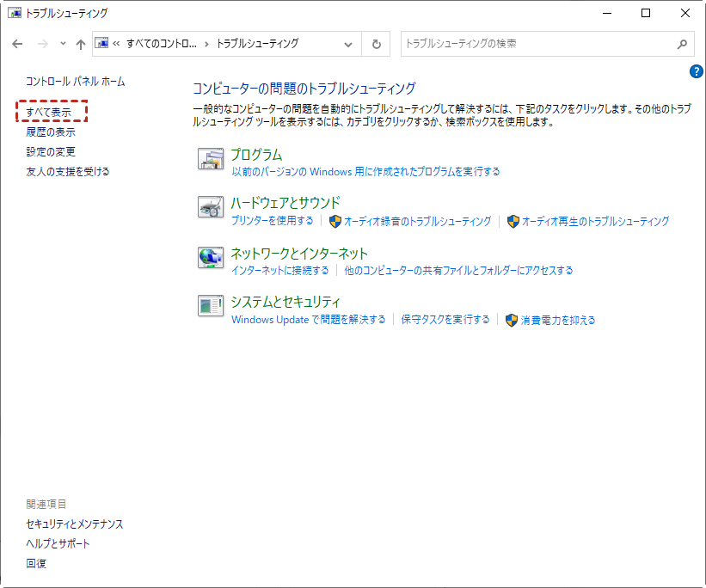
Task: Click the shield icon beside オーディオ録音
Action: pyautogui.click(x=335, y=221)
